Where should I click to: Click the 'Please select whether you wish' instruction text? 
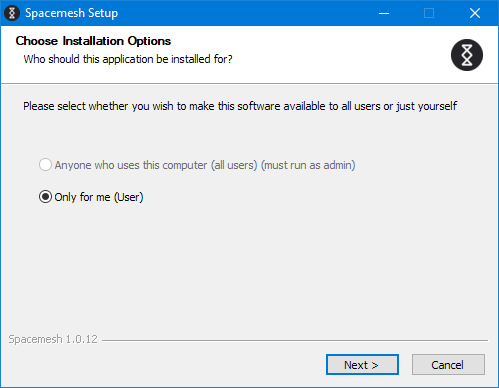pos(98,106)
